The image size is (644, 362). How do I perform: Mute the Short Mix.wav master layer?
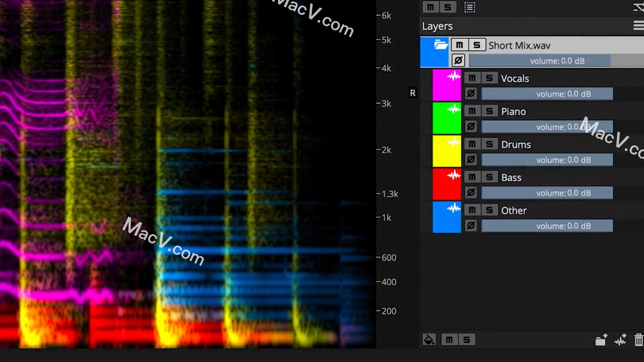click(460, 45)
